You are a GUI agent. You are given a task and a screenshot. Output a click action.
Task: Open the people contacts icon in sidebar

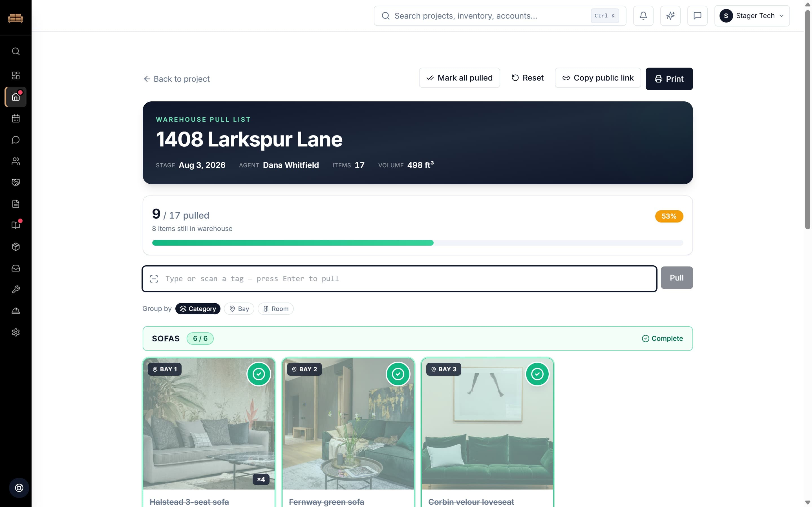[x=16, y=161]
